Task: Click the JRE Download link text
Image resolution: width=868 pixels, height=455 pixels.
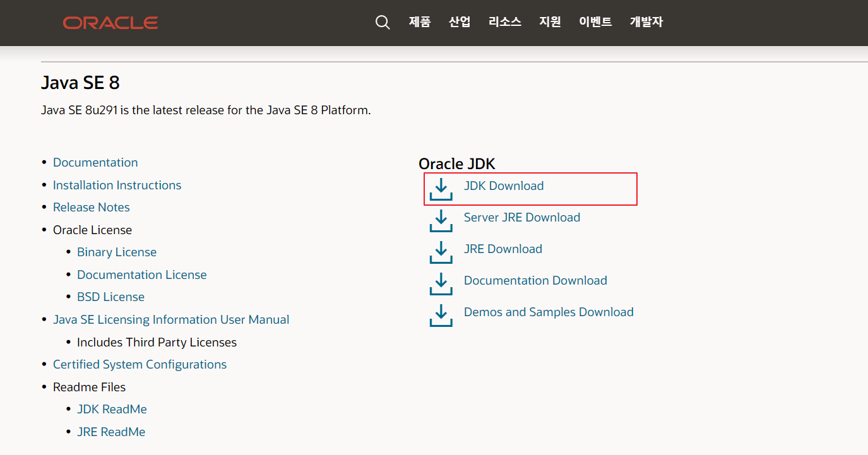Action: point(503,249)
